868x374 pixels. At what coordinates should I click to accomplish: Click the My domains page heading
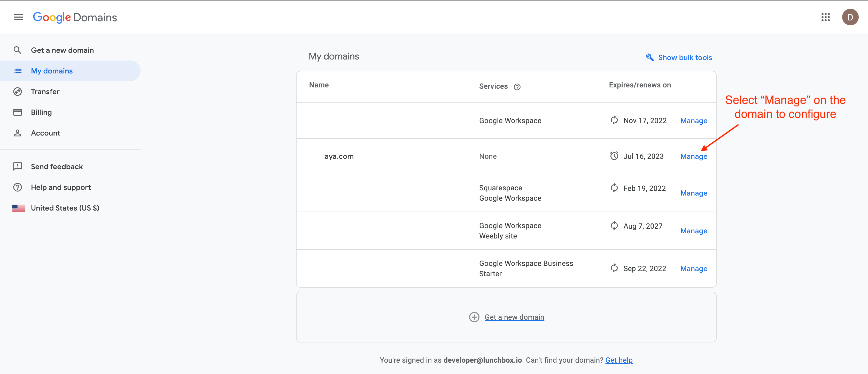click(334, 56)
